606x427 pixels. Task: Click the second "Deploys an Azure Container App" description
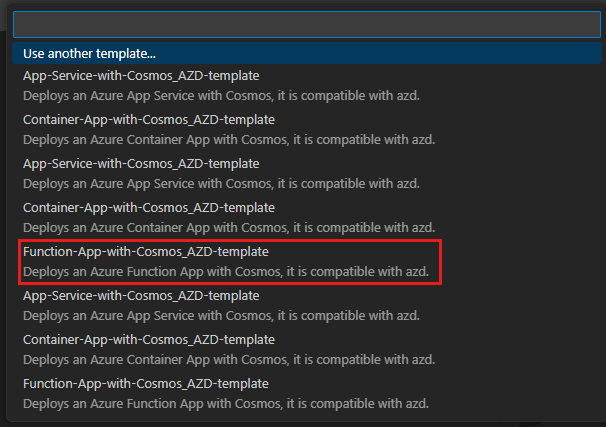(226, 228)
